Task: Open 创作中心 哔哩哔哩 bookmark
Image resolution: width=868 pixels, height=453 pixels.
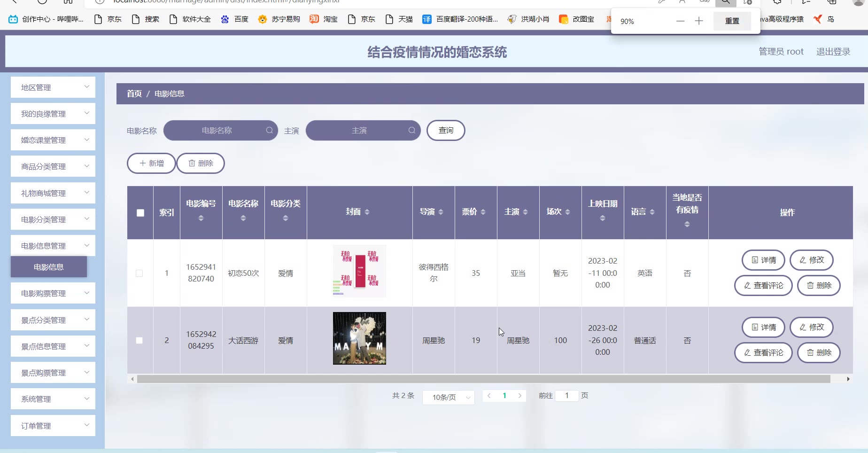Action: coord(46,19)
